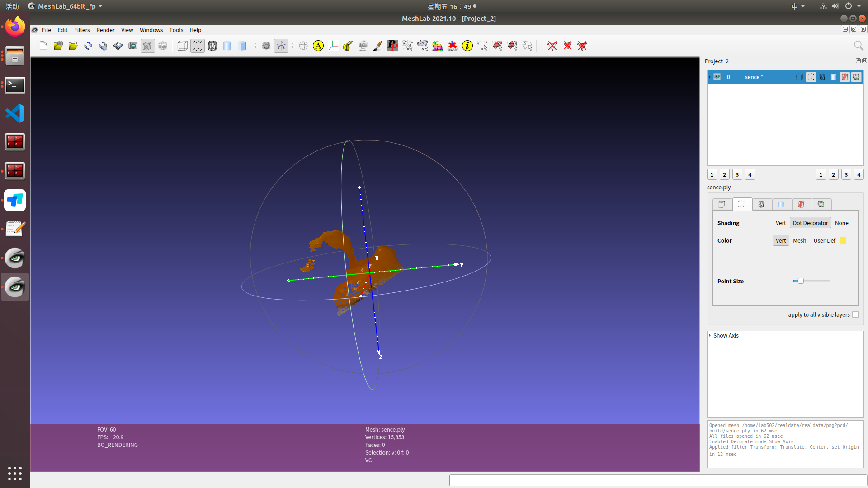This screenshot has height=488, width=868.
Task: Open the Render menu
Action: point(105,30)
